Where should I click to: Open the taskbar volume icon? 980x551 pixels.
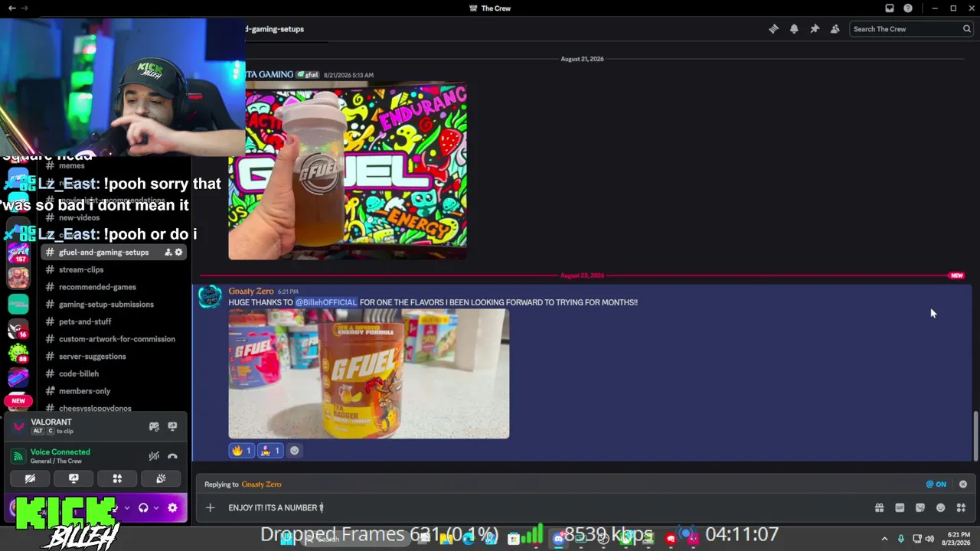point(930,539)
